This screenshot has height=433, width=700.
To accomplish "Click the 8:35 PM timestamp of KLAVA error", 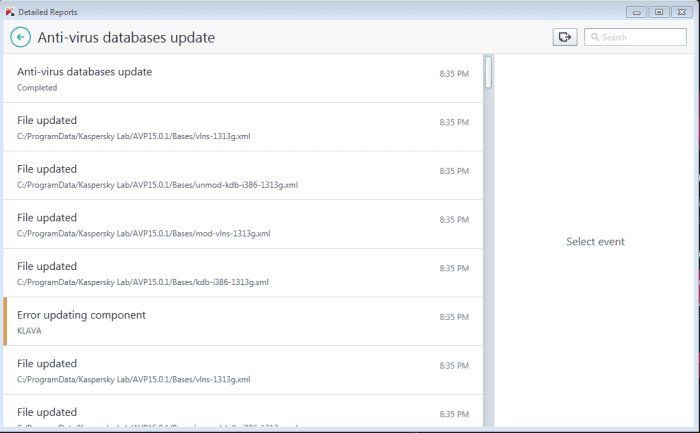I will (x=453, y=317).
